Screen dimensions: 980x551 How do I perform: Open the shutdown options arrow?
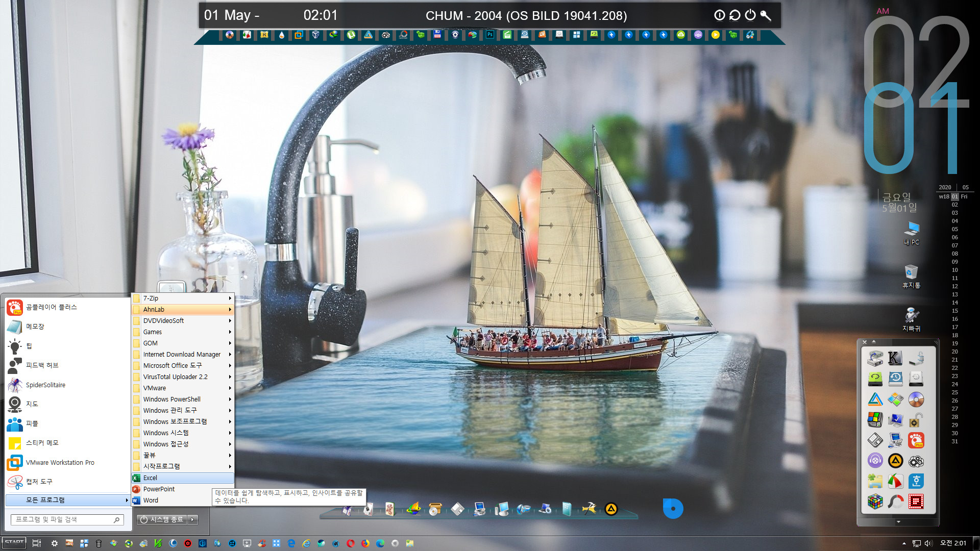(x=192, y=519)
